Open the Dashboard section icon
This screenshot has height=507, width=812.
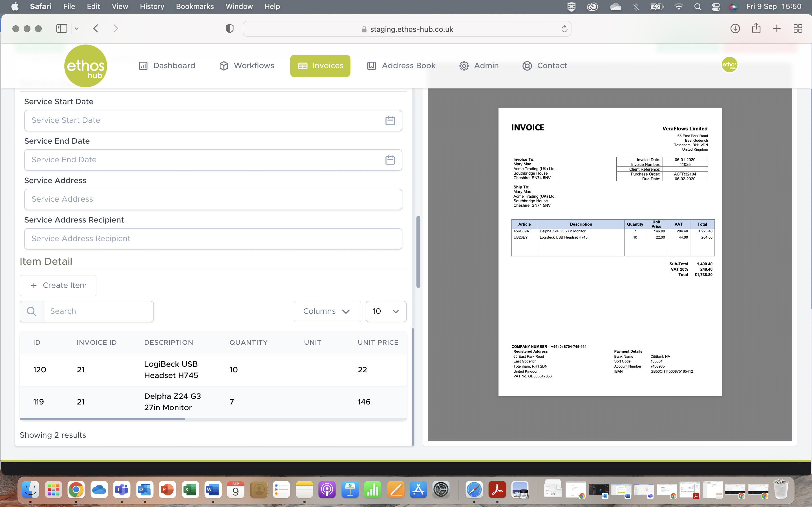coord(143,66)
